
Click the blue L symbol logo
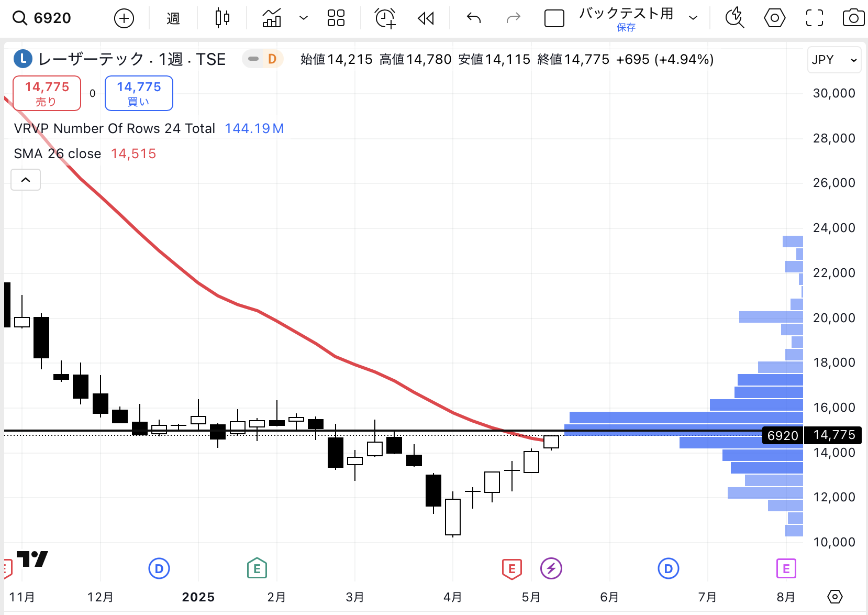pos(23,59)
